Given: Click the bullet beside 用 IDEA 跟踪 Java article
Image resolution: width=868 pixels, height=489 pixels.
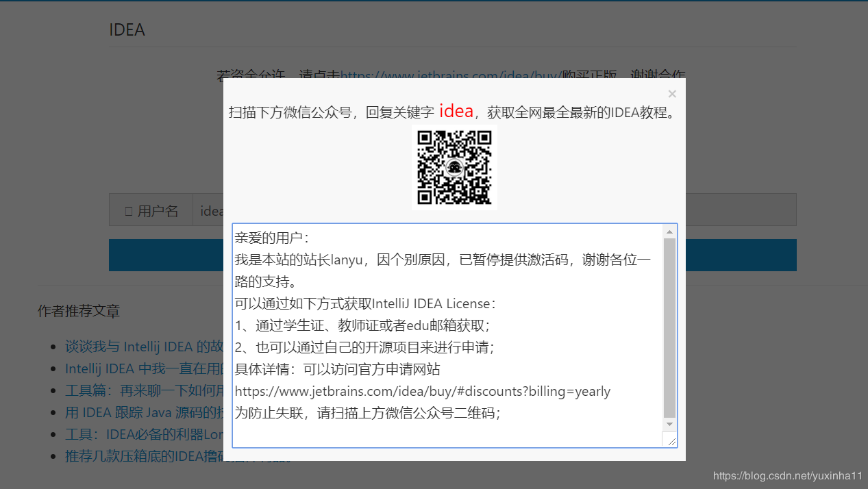Looking at the screenshot, I should [55, 412].
